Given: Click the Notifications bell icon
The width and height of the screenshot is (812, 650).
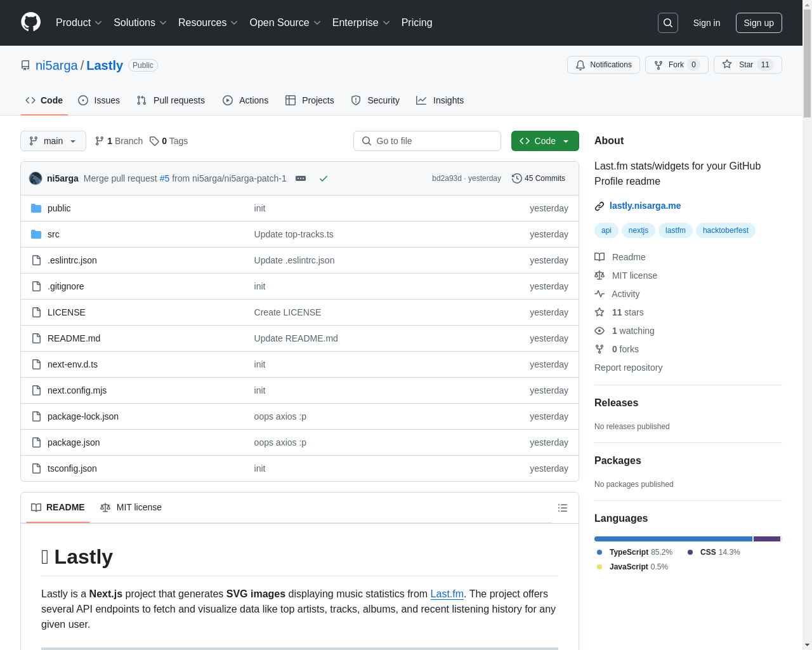Looking at the screenshot, I should coord(580,65).
